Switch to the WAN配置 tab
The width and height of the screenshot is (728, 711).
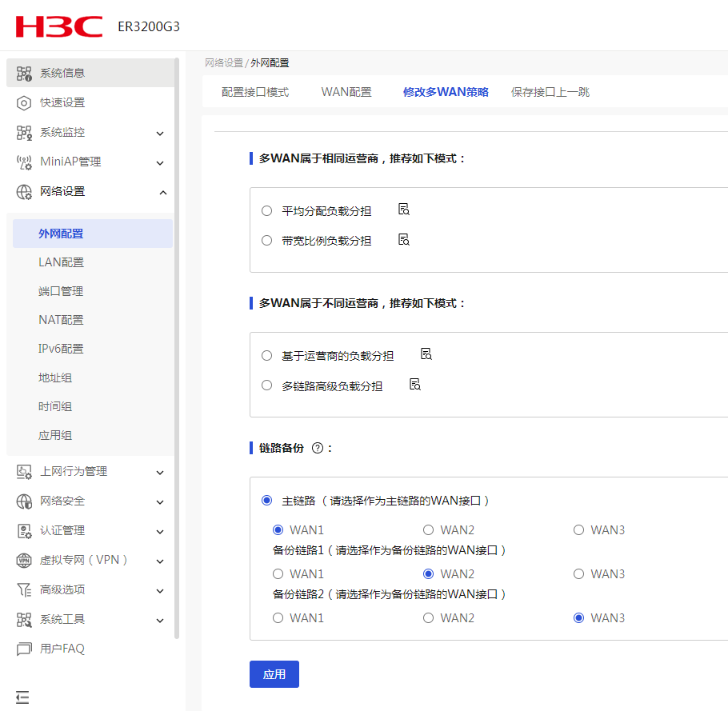point(346,92)
